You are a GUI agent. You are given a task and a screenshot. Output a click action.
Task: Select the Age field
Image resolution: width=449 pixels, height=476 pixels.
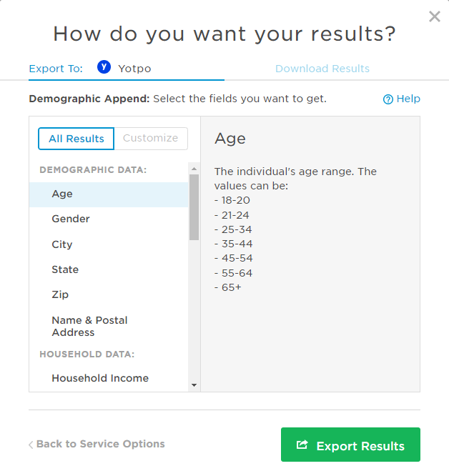click(62, 194)
